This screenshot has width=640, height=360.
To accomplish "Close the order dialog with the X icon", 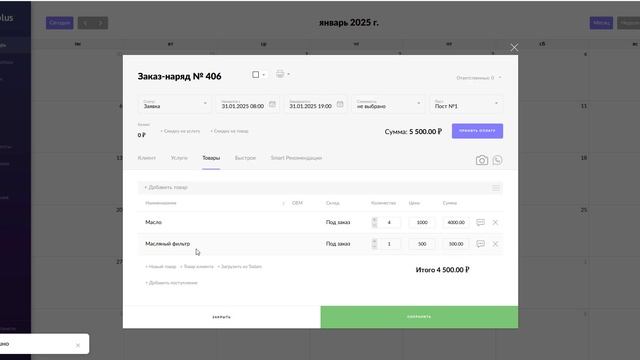I will click(x=514, y=48).
